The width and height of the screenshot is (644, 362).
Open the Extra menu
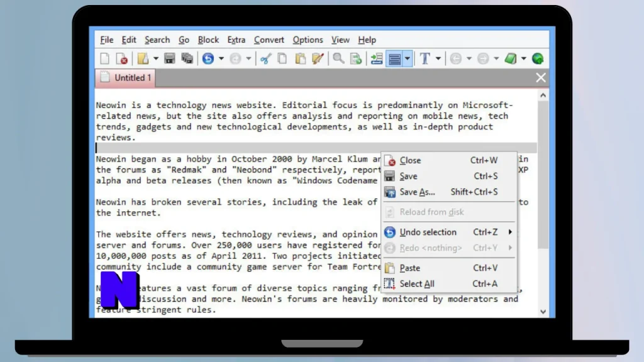point(236,40)
